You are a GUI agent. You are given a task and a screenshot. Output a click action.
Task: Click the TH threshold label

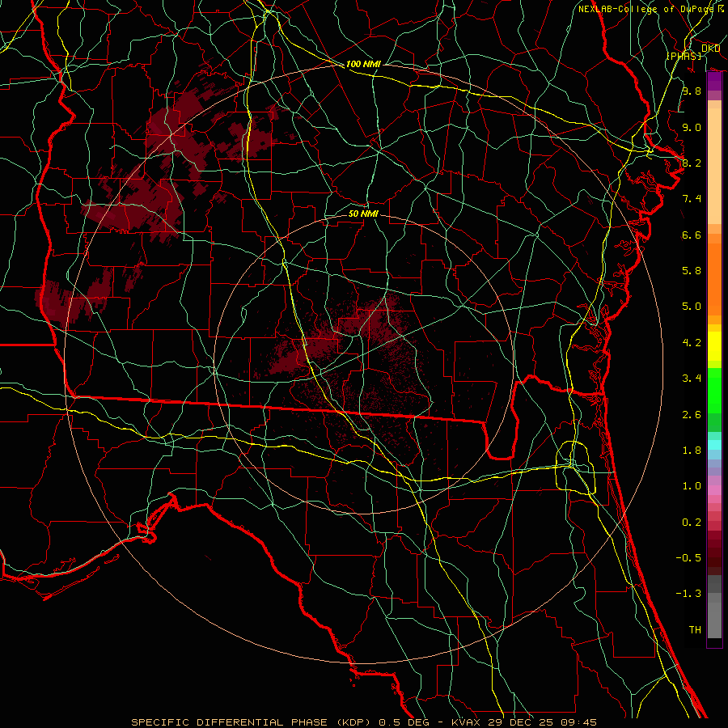coord(695,629)
